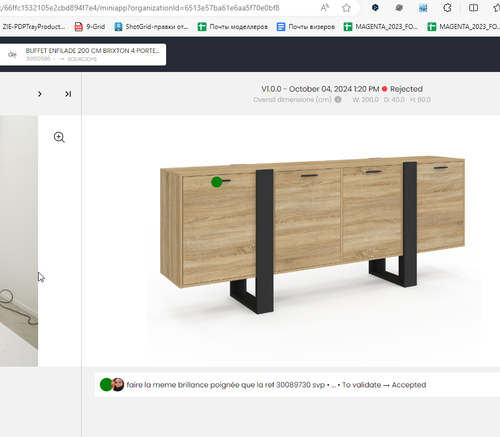Screen dimensions: 500x437
Task: Click the green circle next to the comment
Action: click(x=106, y=385)
